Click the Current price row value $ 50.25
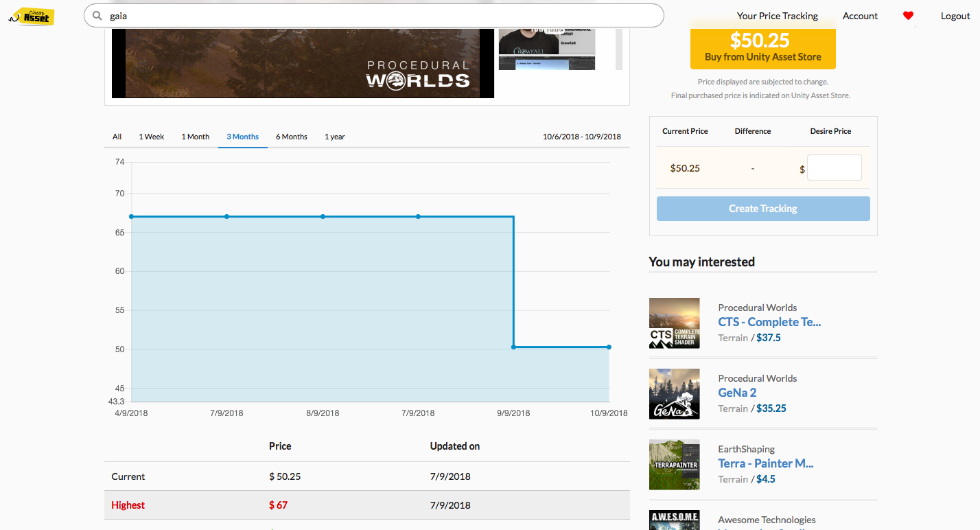 (285, 476)
